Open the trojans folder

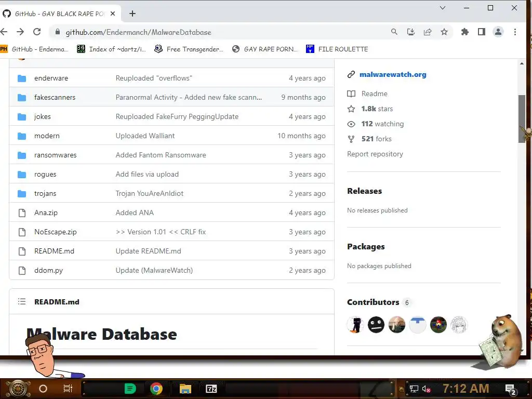point(45,193)
